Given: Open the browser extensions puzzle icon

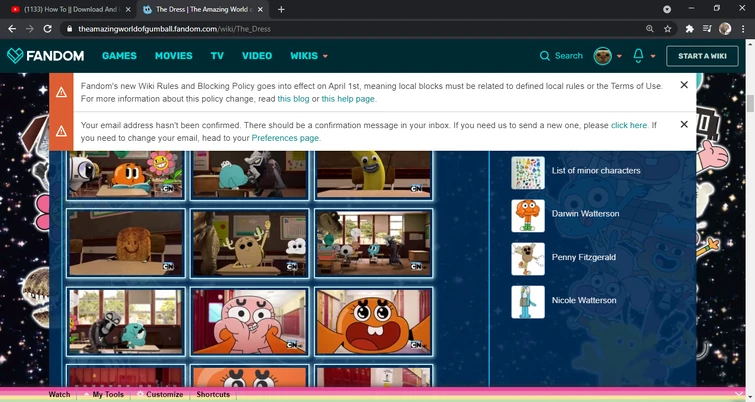Looking at the screenshot, I should [690, 29].
